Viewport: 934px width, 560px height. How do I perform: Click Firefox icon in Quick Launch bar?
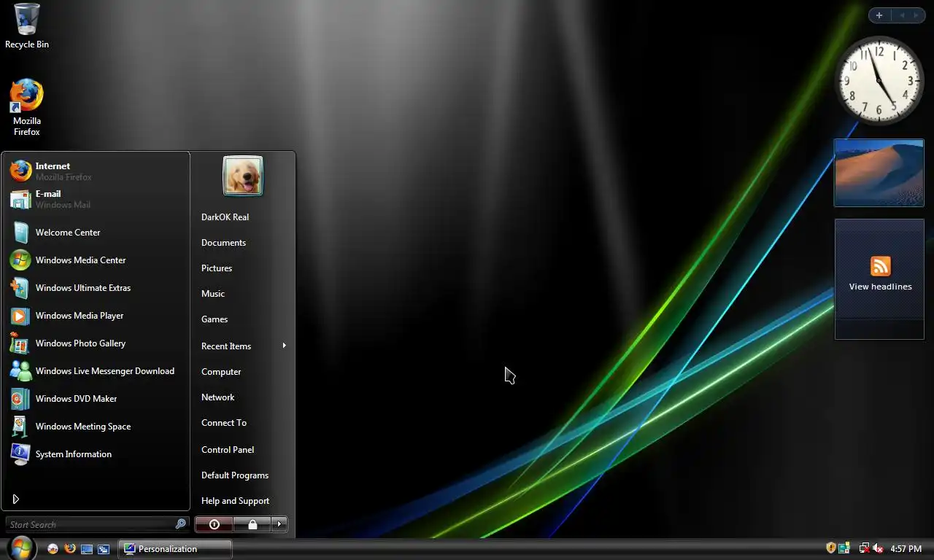(70, 548)
